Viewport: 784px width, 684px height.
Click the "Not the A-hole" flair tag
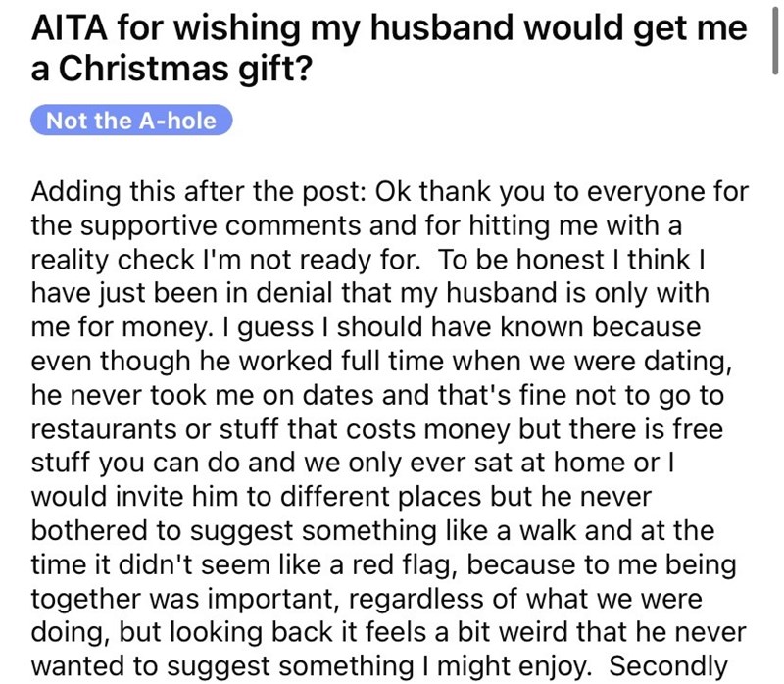click(x=132, y=121)
